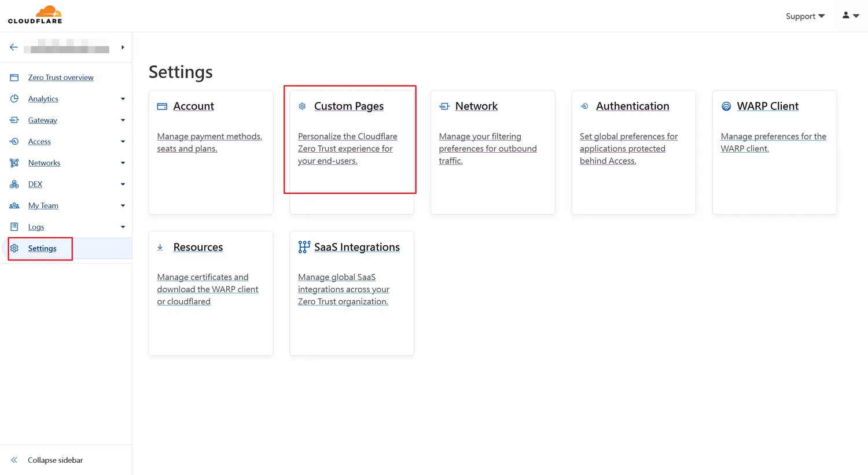Click the DEX icon in sidebar
Viewport: 868px width, 475px height.
[14, 185]
